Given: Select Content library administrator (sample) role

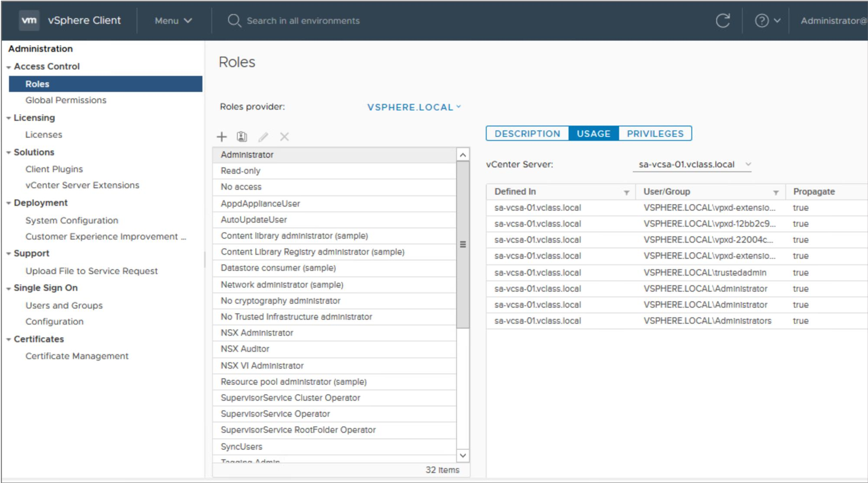Looking at the screenshot, I should click(334, 236).
